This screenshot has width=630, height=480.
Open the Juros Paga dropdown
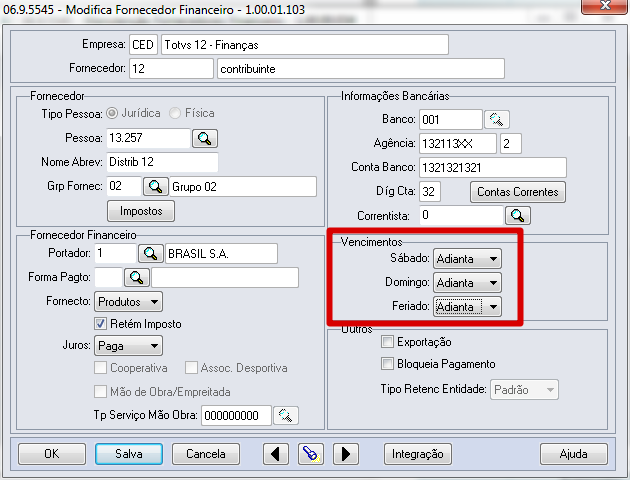128,346
